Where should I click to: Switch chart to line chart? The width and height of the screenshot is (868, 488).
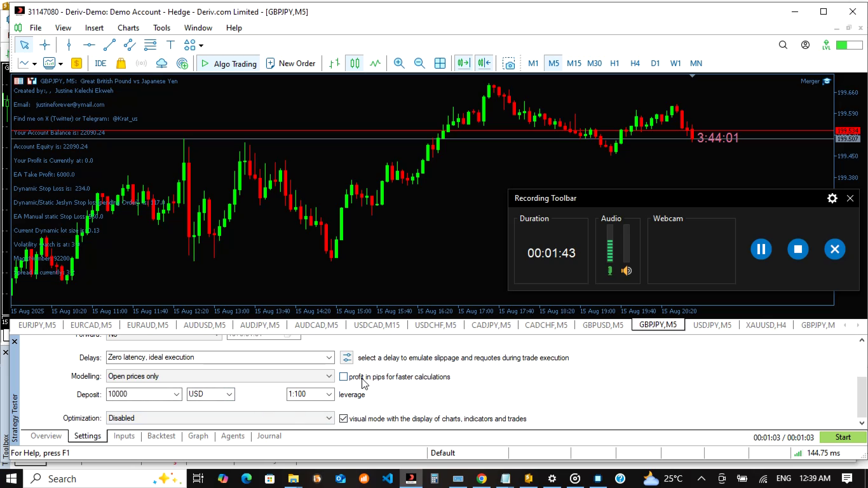point(376,64)
